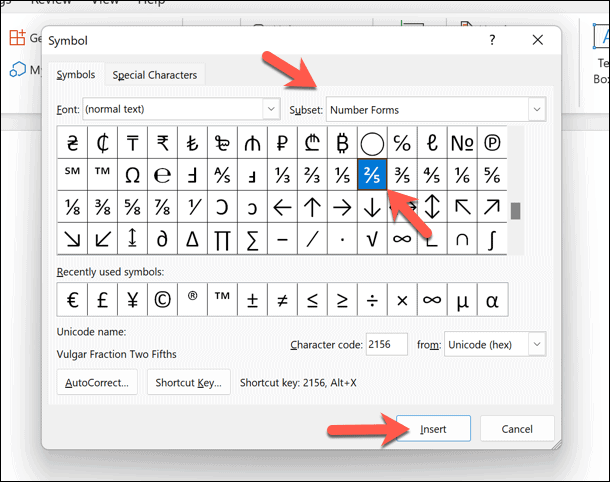
Task: Select the square root symbol
Action: 372,238
